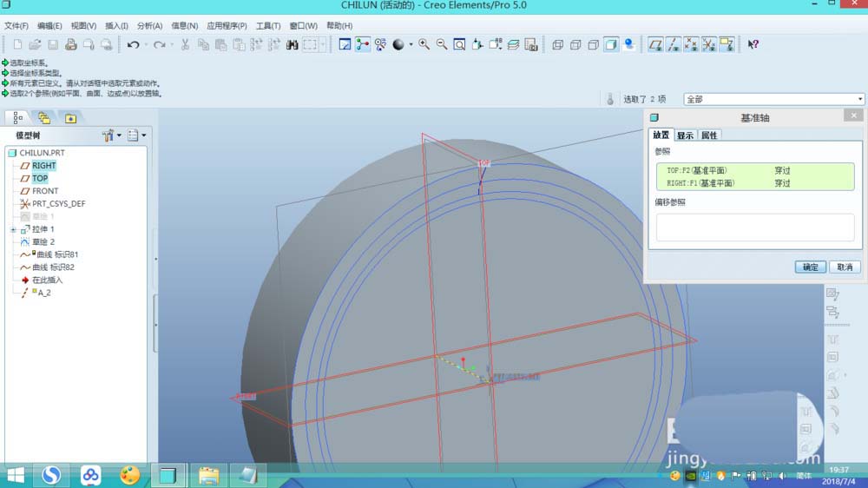Open the 视图(V) menu
The image size is (868, 488).
(x=83, y=25)
